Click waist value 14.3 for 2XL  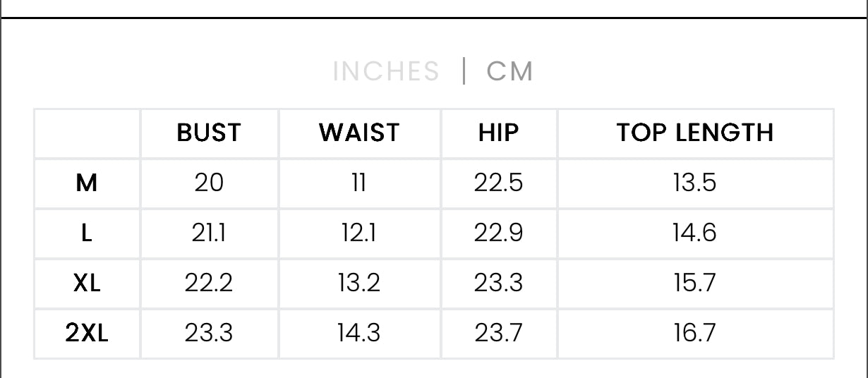pos(358,334)
